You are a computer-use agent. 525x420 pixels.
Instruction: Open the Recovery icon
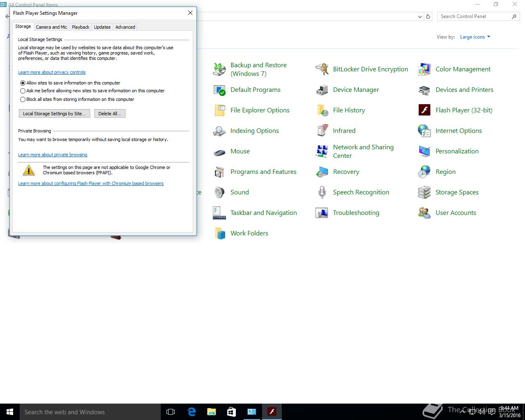click(x=322, y=172)
